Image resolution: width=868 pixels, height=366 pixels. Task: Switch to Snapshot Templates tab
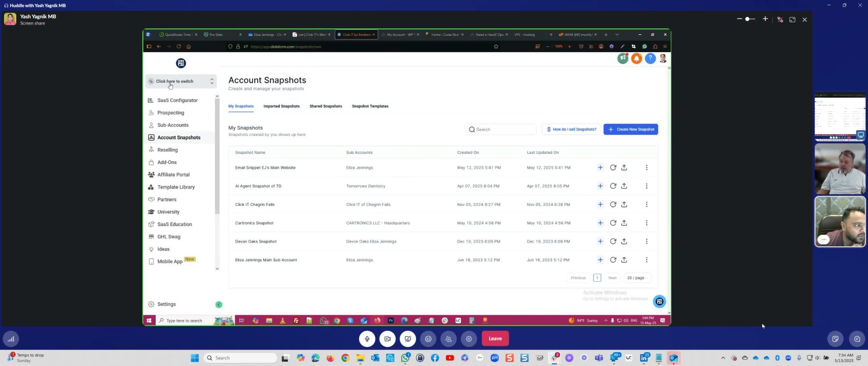coord(370,106)
